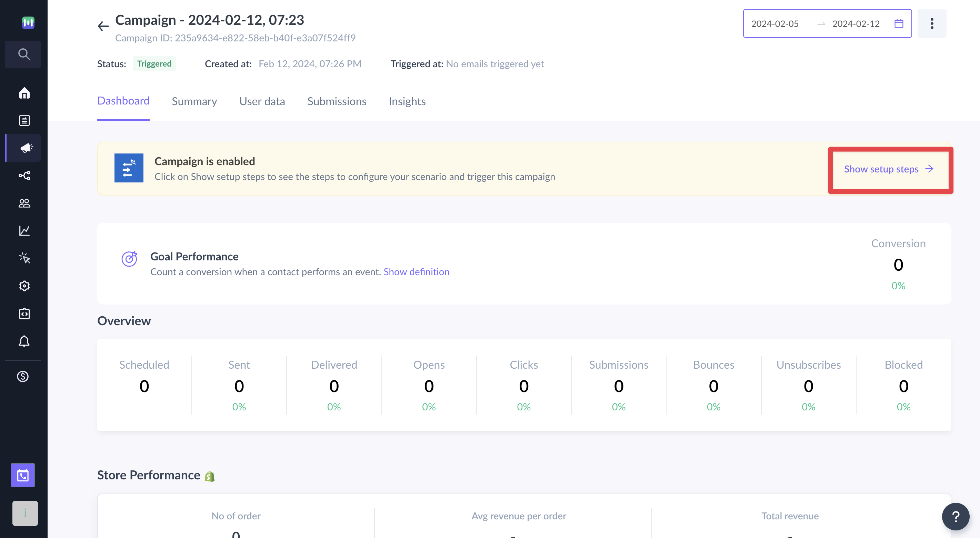Click the settings gear icon in sidebar
Viewport: 980px width, 538px height.
24,286
